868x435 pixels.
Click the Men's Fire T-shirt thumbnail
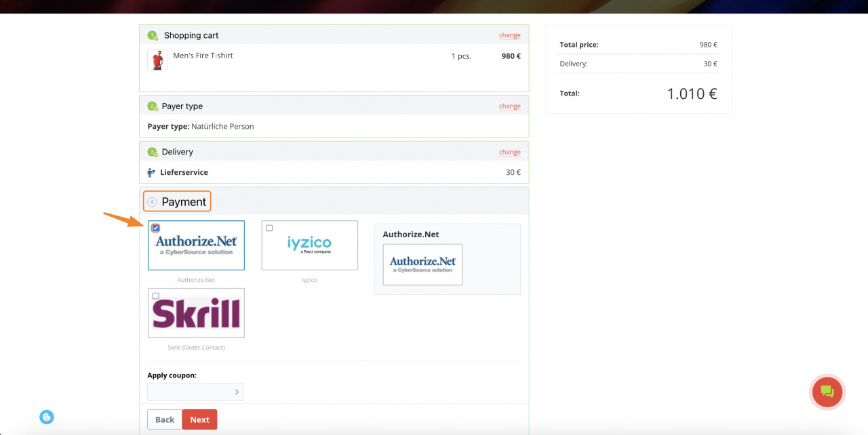pos(157,59)
